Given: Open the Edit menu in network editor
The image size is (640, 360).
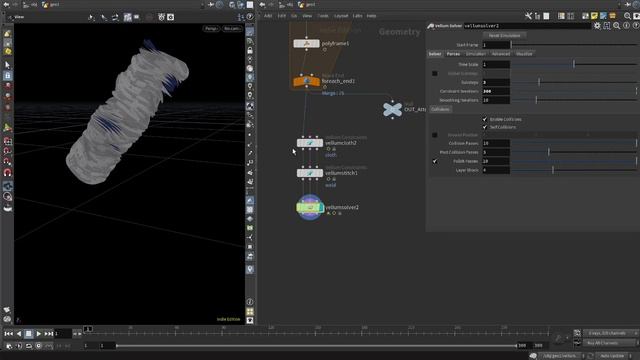Looking at the screenshot, I should point(282,16).
